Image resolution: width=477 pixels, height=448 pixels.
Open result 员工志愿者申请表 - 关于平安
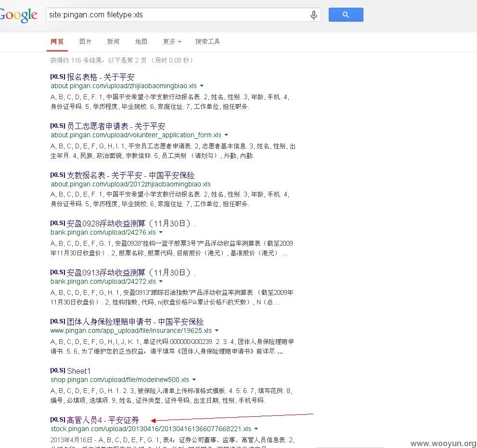(x=116, y=126)
